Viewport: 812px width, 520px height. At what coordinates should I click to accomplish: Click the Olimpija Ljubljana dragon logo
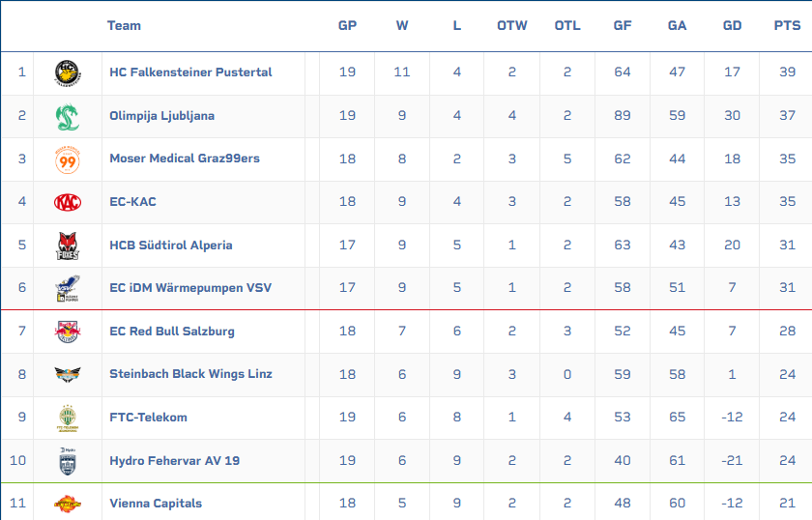[x=67, y=116]
